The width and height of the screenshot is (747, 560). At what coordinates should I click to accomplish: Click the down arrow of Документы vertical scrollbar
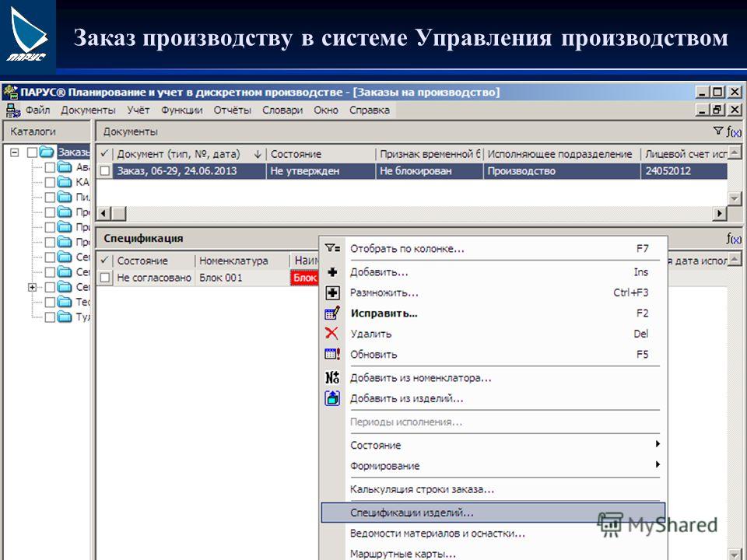point(735,198)
